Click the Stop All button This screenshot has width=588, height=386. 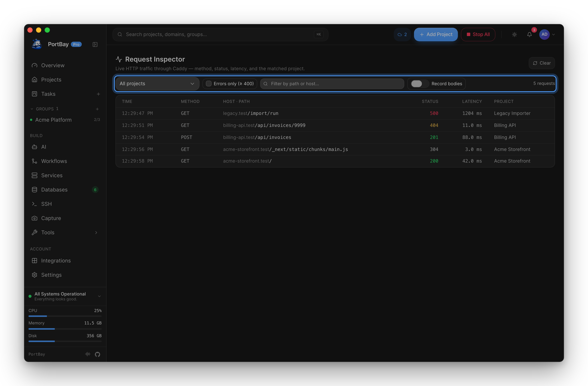(478, 34)
